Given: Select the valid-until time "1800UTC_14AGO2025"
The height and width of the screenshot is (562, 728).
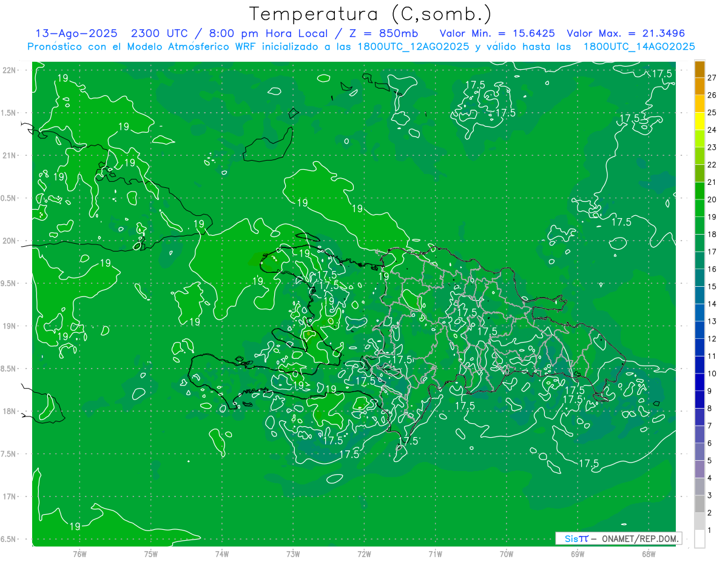Looking at the screenshot, I should click(x=639, y=47).
